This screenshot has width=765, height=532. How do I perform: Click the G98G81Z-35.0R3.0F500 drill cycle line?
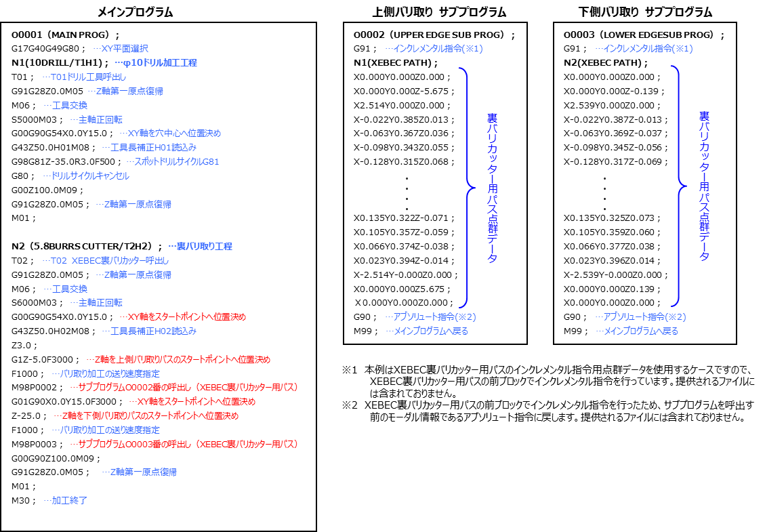[x=66, y=161]
